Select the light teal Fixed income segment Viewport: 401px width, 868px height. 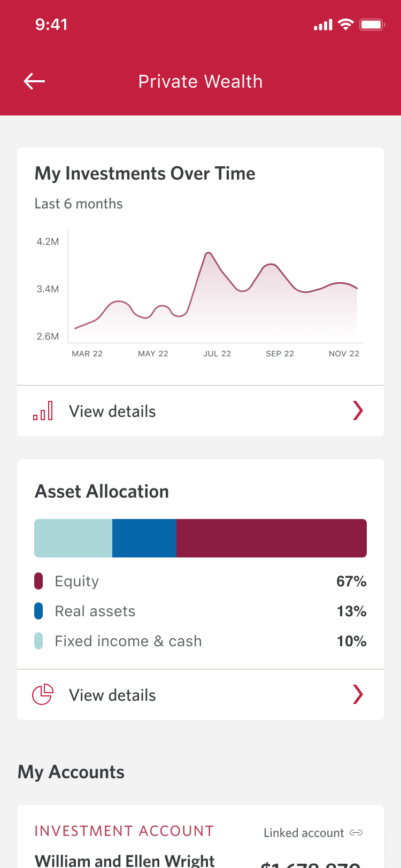click(73, 538)
